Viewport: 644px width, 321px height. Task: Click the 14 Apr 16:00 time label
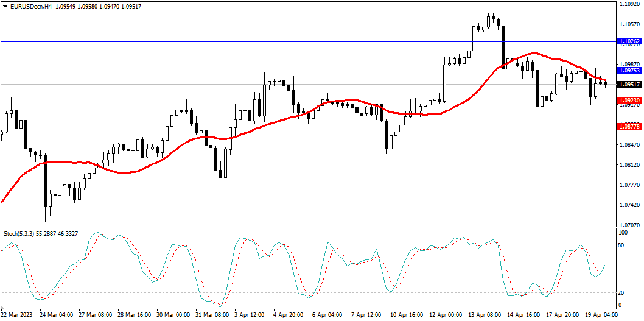(x=525, y=315)
